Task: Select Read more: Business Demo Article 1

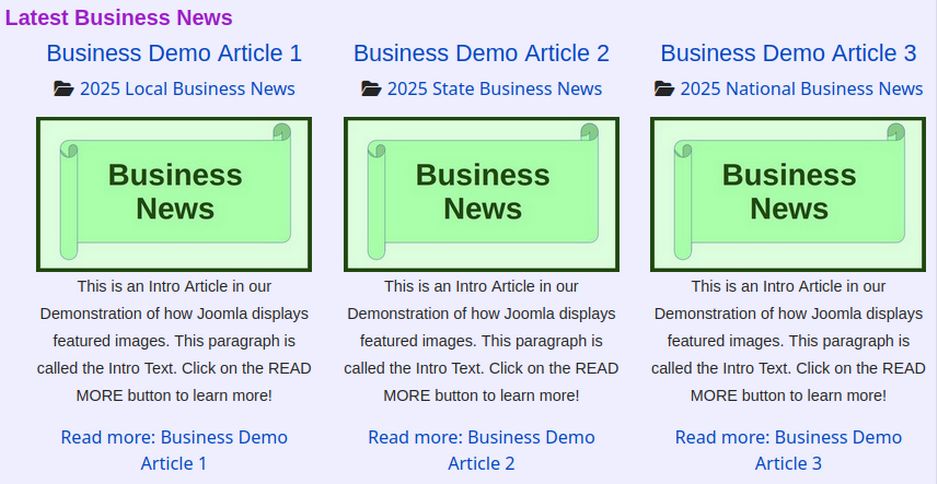Action: [174, 450]
